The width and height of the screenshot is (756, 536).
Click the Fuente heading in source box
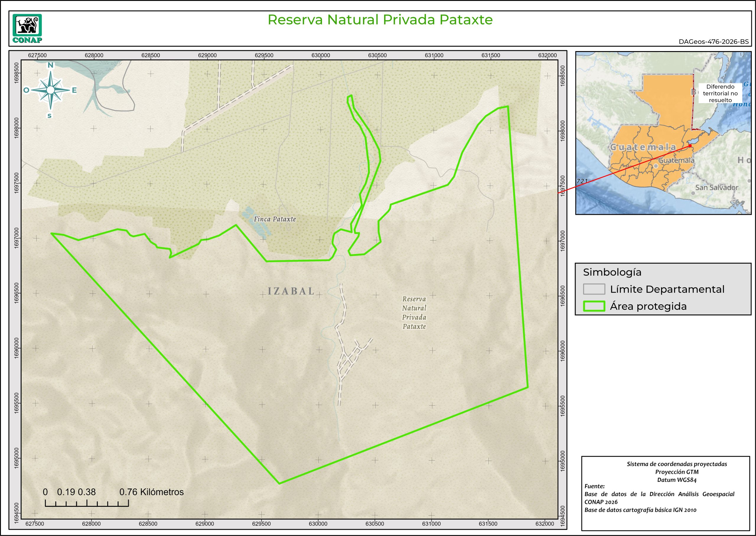point(594,486)
